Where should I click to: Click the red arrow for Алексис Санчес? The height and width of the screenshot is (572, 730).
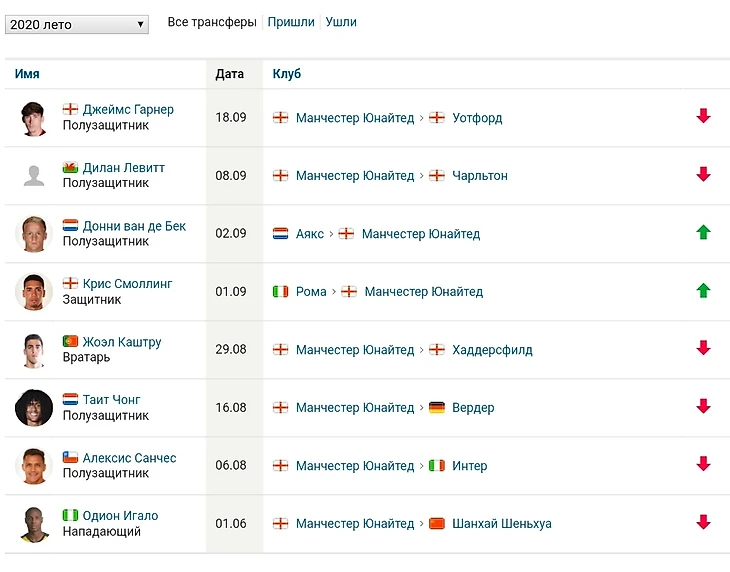click(x=703, y=465)
